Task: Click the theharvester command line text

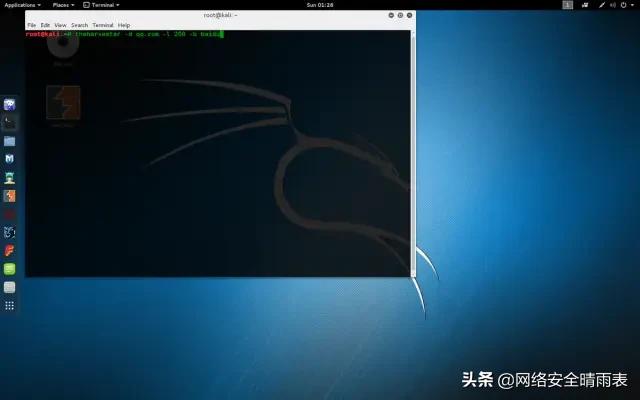Action: pos(147,34)
